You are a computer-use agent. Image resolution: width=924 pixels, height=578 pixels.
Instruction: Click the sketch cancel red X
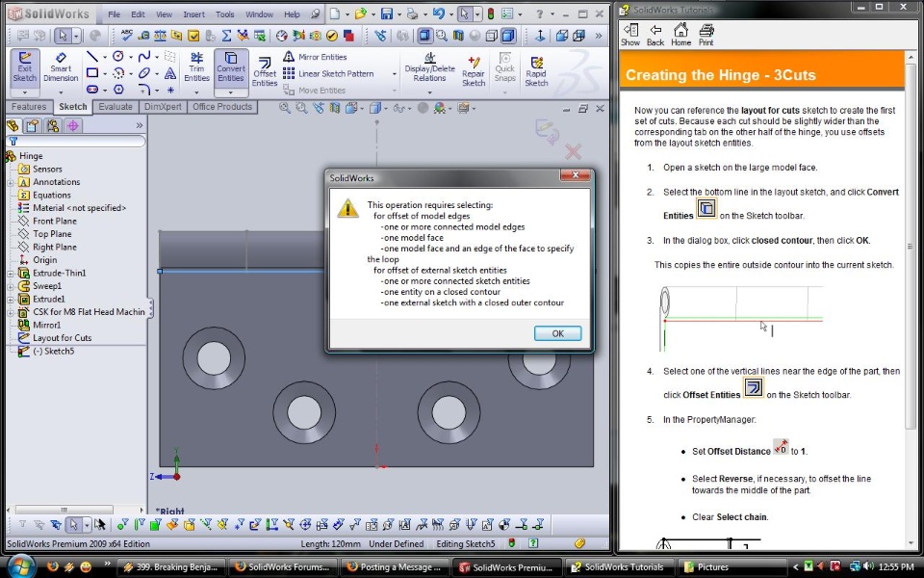573,151
